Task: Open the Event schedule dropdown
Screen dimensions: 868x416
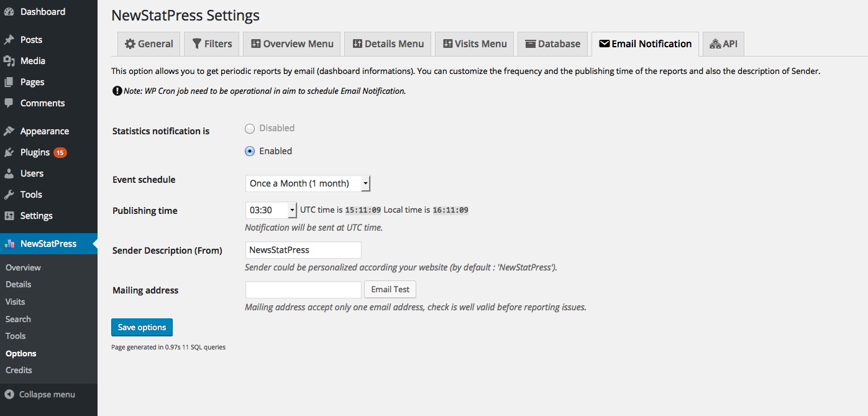Action: coord(308,183)
